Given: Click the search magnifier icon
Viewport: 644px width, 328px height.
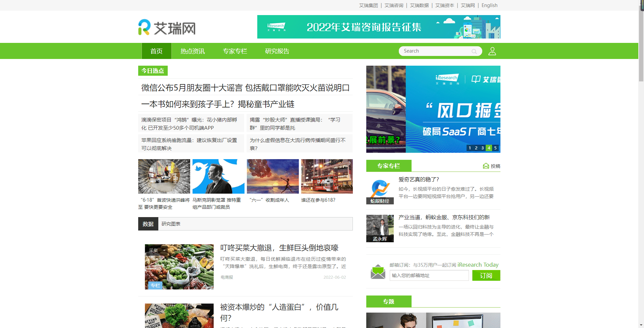Looking at the screenshot, I should point(474,51).
